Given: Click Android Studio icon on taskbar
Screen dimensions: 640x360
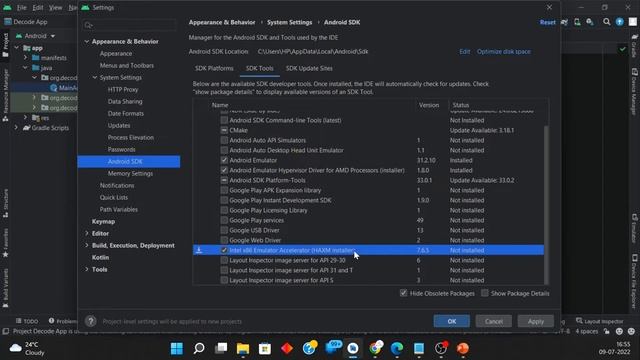Looking at the screenshot, I should click(353, 349).
